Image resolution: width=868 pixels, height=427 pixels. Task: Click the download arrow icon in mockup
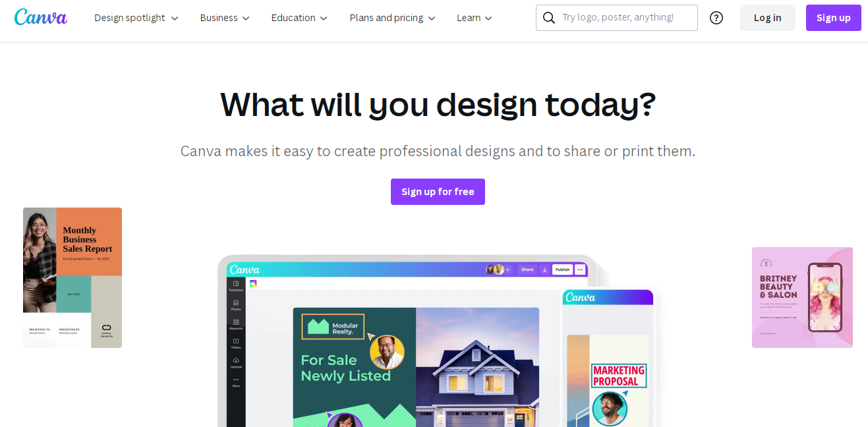coord(544,270)
